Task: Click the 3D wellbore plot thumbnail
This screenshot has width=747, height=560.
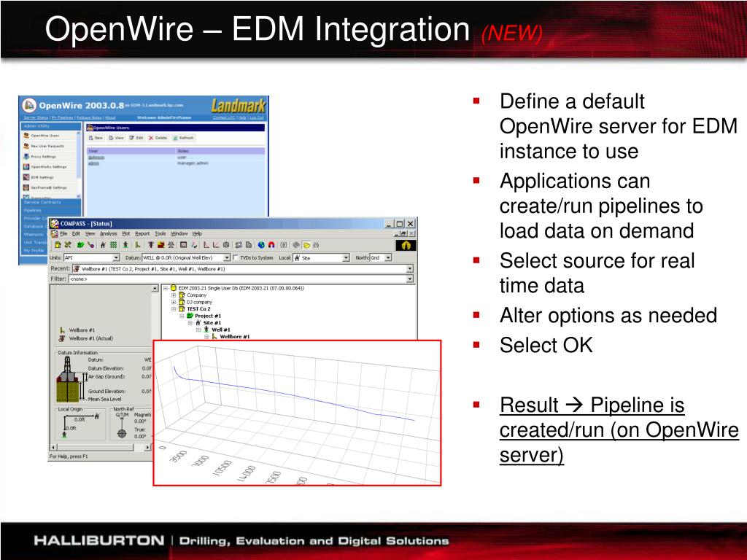Action: pyautogui.click(x=298, y=413)
